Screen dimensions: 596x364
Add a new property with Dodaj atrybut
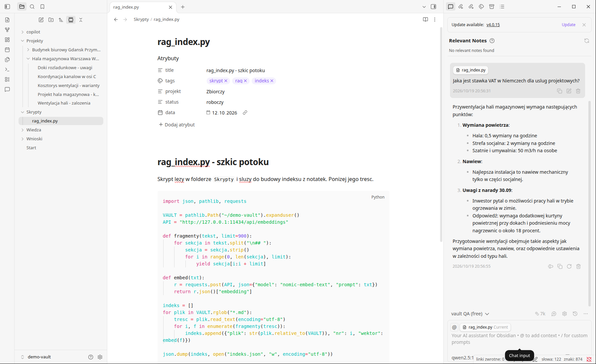[177, 125]
